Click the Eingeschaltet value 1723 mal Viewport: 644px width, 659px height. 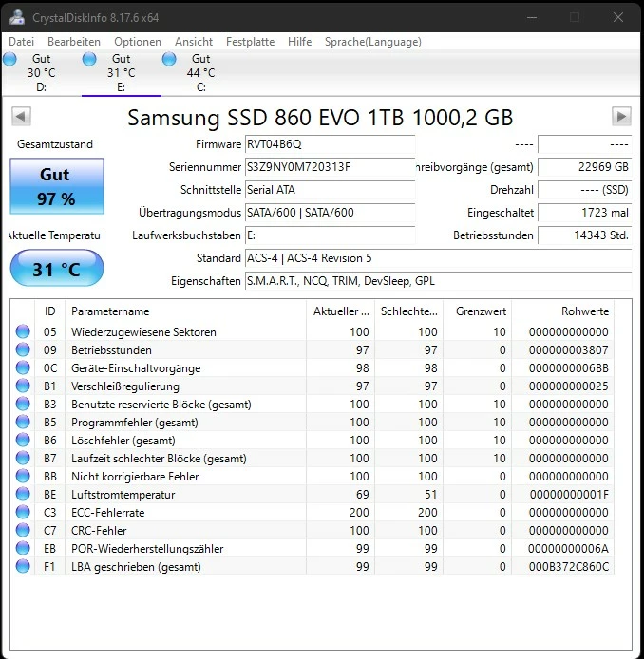click(x=585, y=213)
